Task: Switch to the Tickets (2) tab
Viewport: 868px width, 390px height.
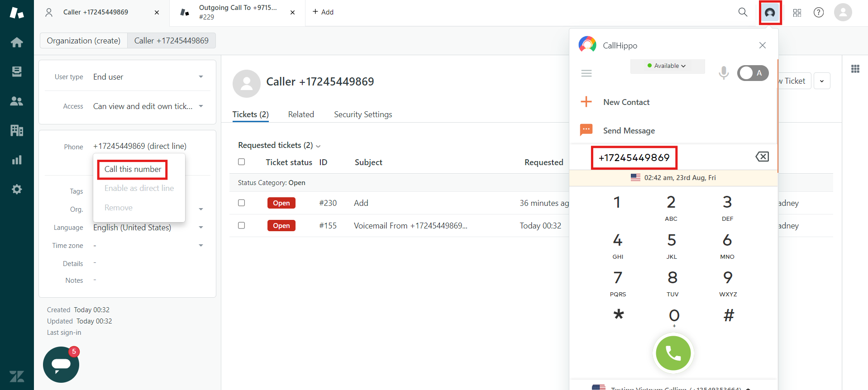Action: [251, 114]
